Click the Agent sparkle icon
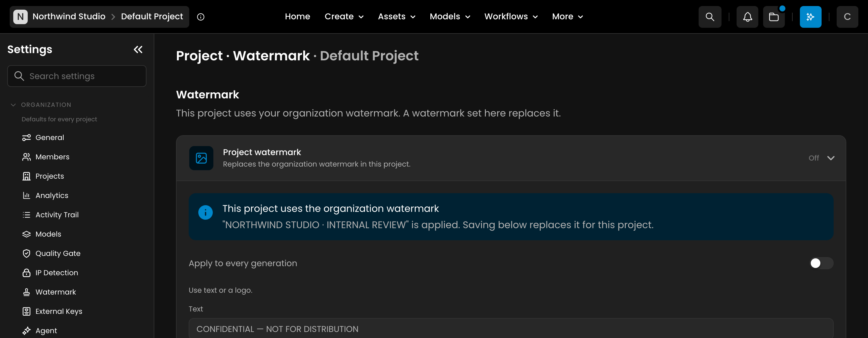Viewport: 868px width, 338px height. pos(26,330)
